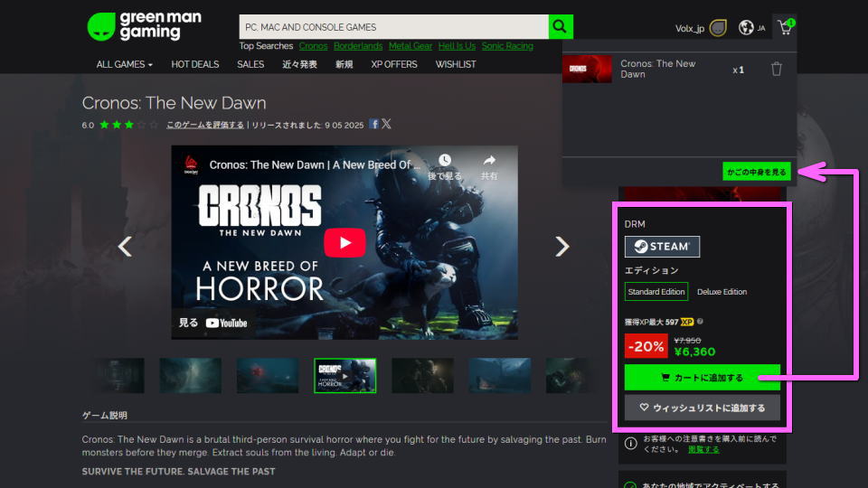Open HOT DEALS menu item
Viewport: 868px width, 488px height.
coord(195,65)
